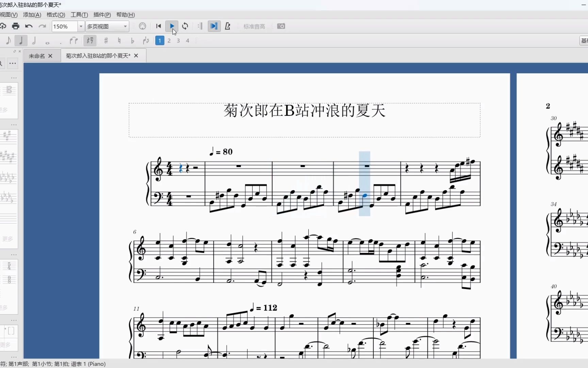This screenshot has height=368, width=588.
Task: Select voice 3
Action: (x=178, y=41)
